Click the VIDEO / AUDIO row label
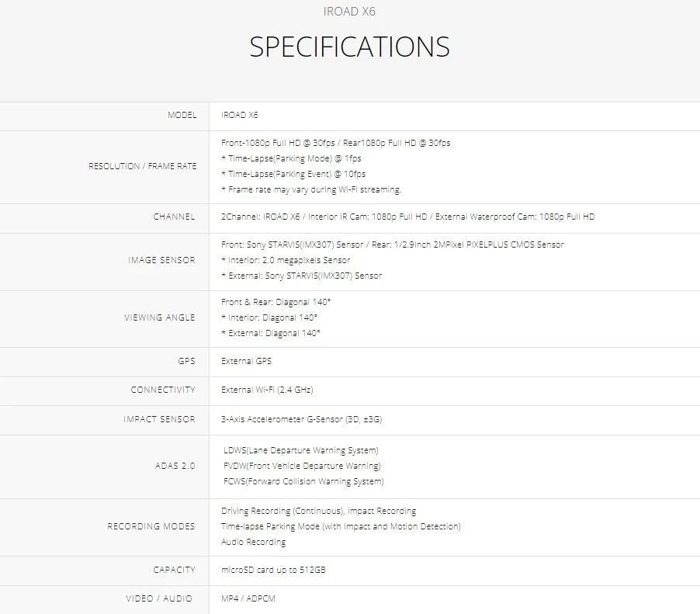 (x=161, y=598)
